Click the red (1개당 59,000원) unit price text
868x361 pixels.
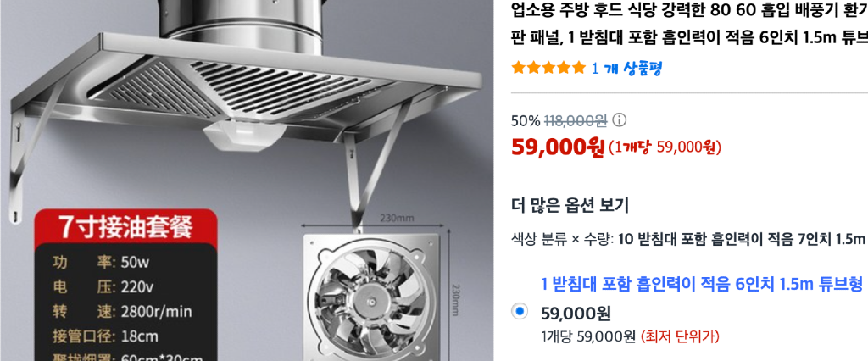point(665,147)
